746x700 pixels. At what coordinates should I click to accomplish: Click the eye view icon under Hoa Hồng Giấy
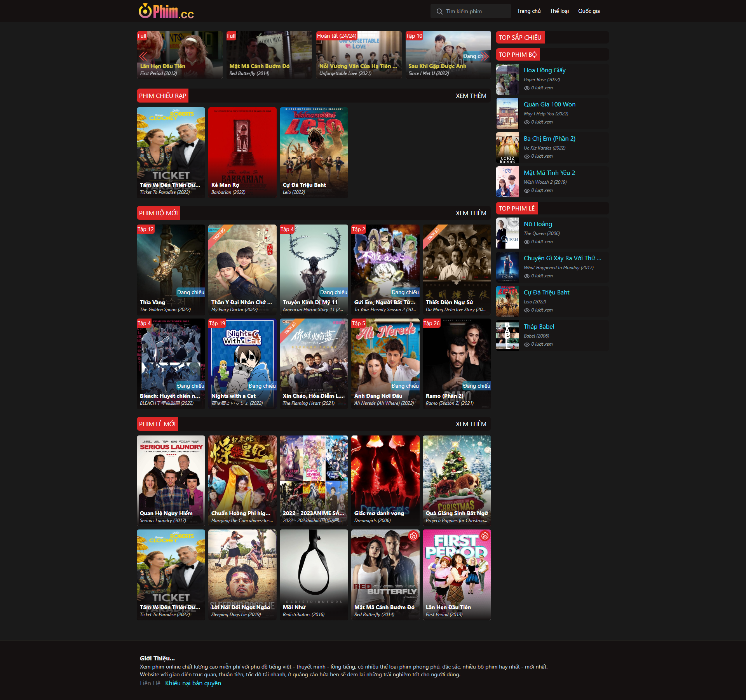[x=527, y=88]
